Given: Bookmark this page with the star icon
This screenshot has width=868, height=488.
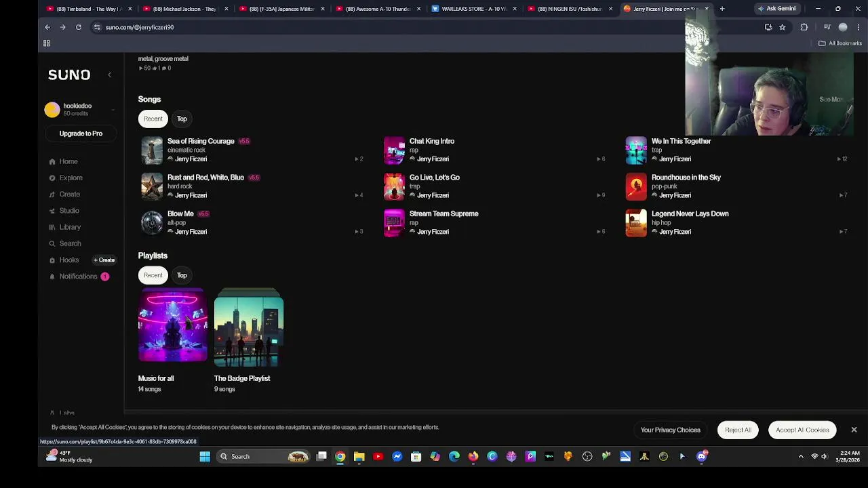Looking at the screenshot, I should (782, 27).
